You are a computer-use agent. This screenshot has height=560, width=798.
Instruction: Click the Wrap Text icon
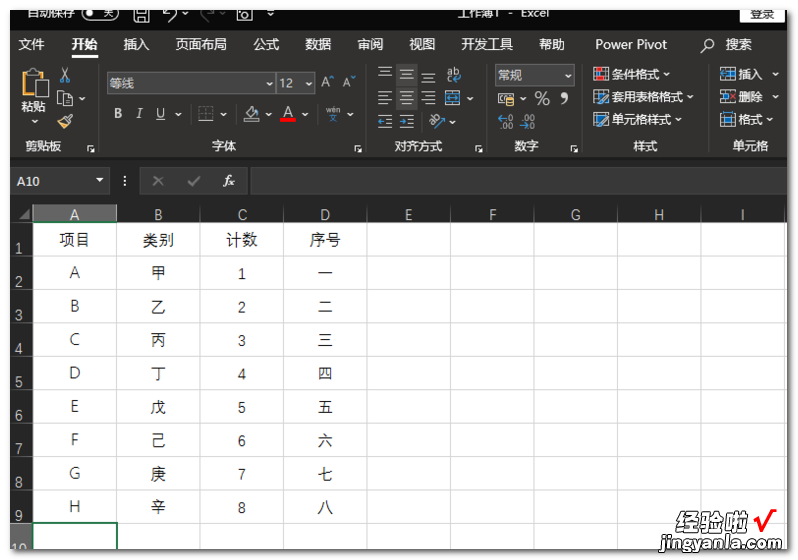[x=453, y=75]
